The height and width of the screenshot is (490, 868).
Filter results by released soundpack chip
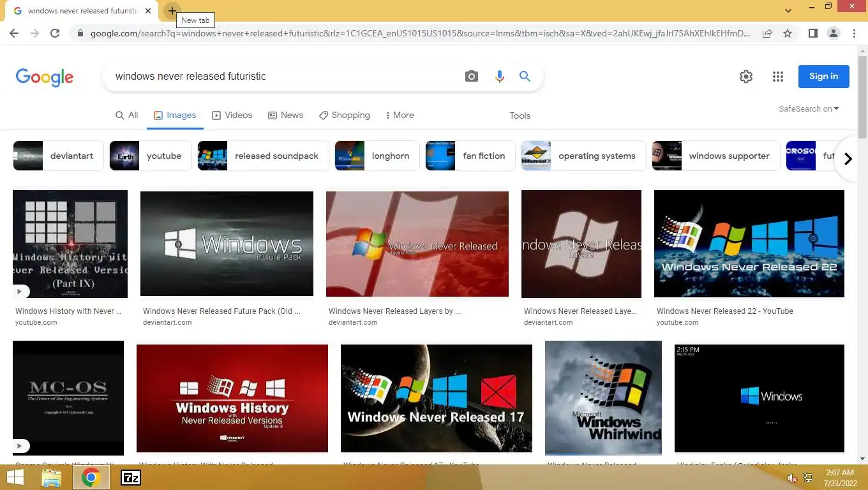pyautogui.click(x=263, y=156)
